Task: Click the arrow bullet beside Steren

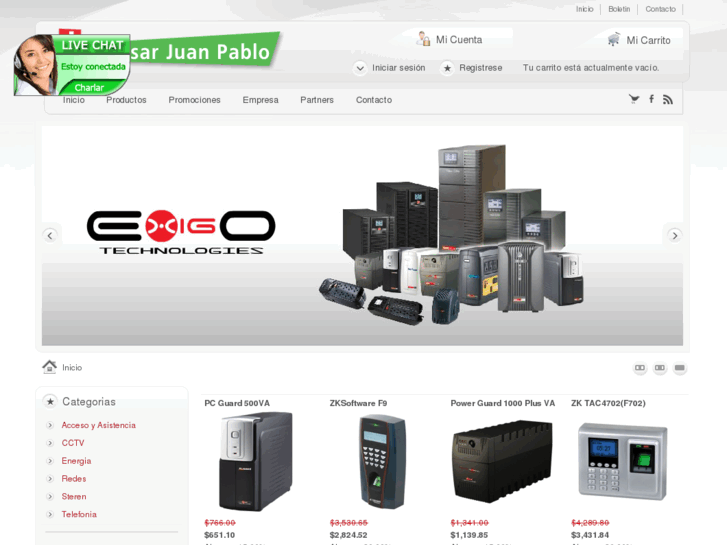Action: [50, 497]
